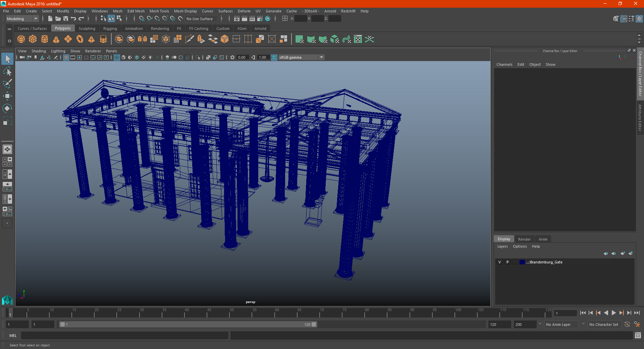Click the New Scene icon
Image resolution: width=644 pixels, height=349 pixels.
click(x=50, y=19)
